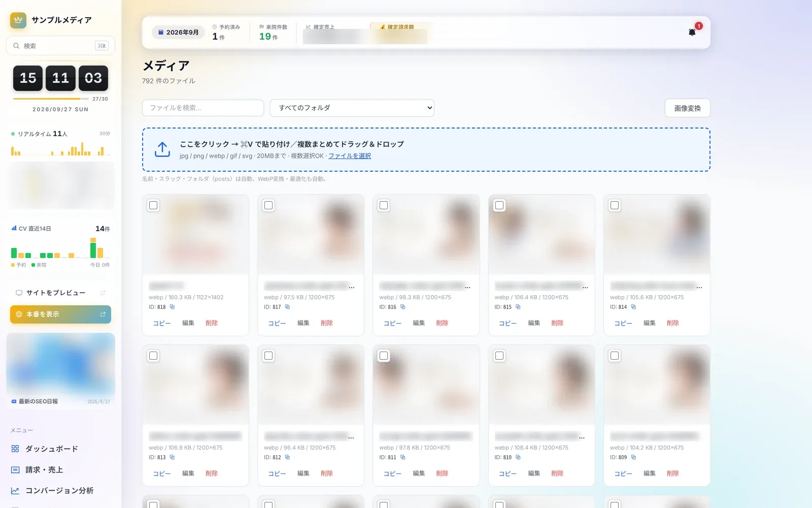Screen dimensions: 812x508
Task: Copy ID 818 with the copy icon
Action: [172, 307]
